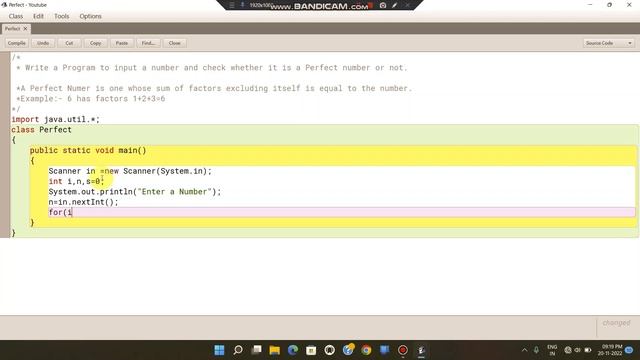This screenshot has height=360, width=640.
Task: Open the Options menu
Action: [x=91, y=16]
